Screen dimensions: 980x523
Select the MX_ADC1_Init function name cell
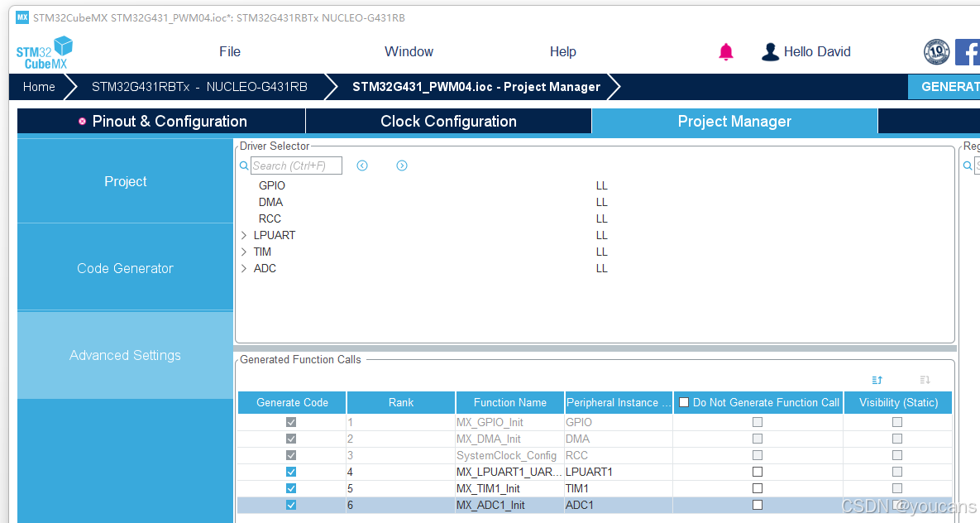pyautogui.click(x=509, y=505)
